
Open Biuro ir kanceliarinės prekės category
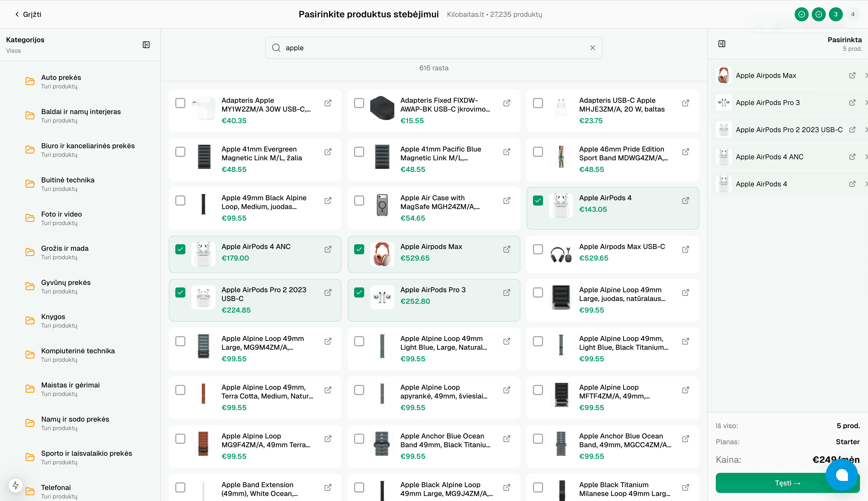pos(80,150)
